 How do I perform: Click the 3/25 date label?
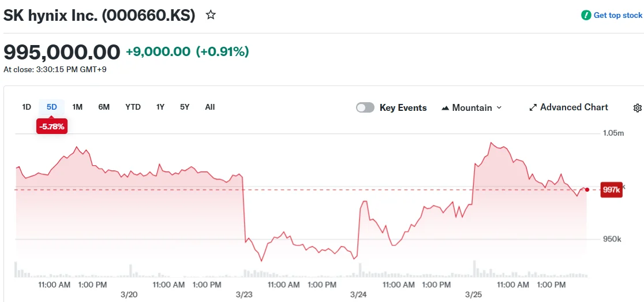[x=474, y=294]
